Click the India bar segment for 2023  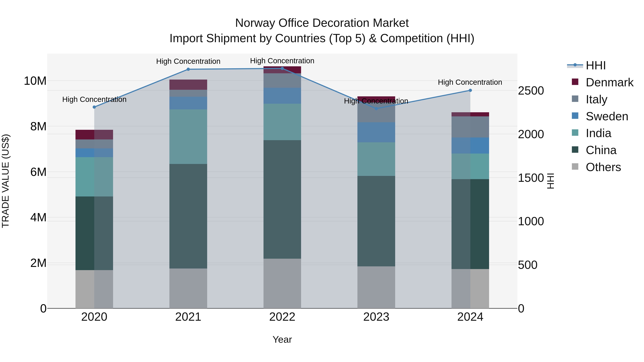click(376, 159)
